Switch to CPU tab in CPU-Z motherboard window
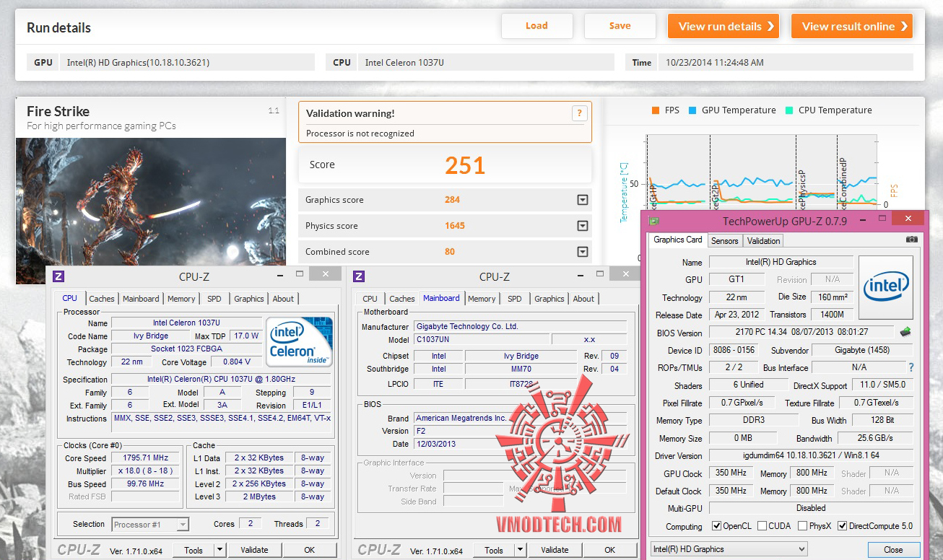 pyautogui.click(x=370, y=299)
